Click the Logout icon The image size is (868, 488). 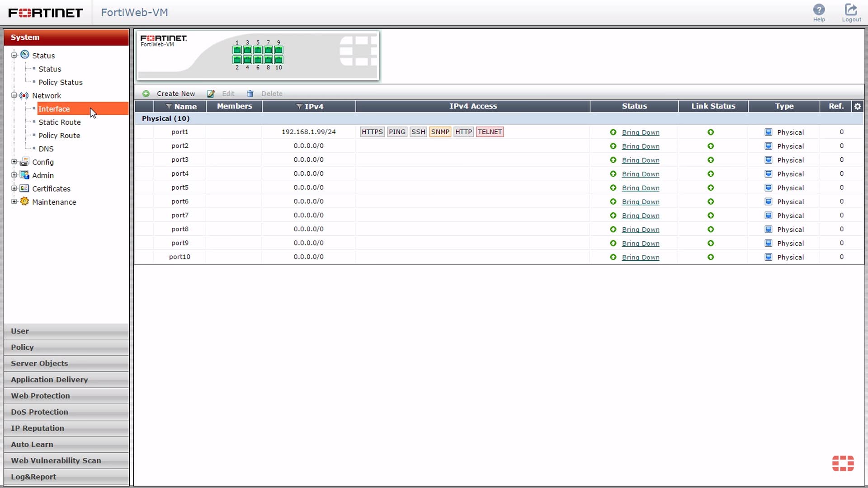(x=851, y=10)
